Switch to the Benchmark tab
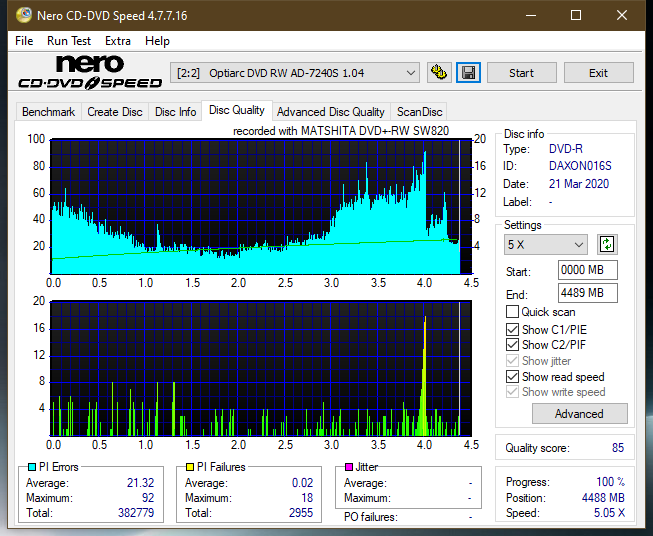The height and width of the screenshot is (536, 653). coord(49,112)
